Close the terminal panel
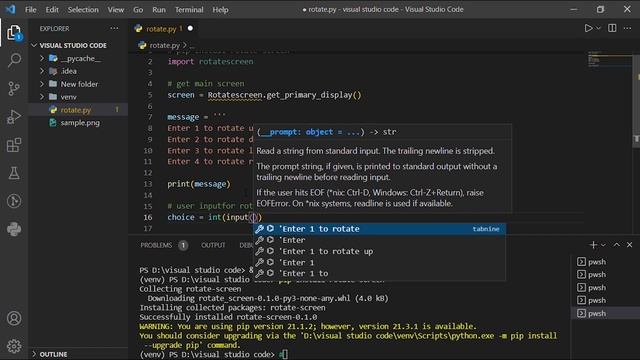 point(629,244)
